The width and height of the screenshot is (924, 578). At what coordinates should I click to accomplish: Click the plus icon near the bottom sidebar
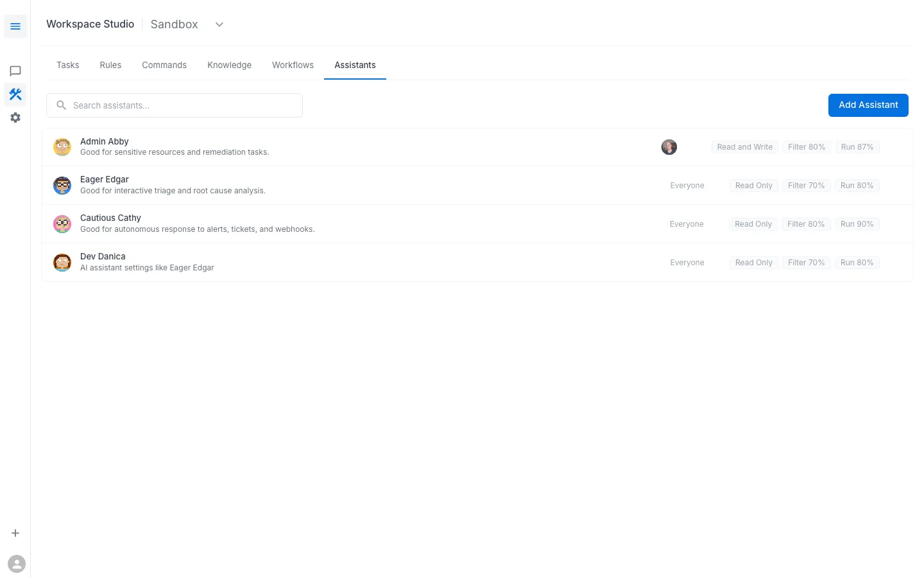pyautogui.click(x=15, y=533)
